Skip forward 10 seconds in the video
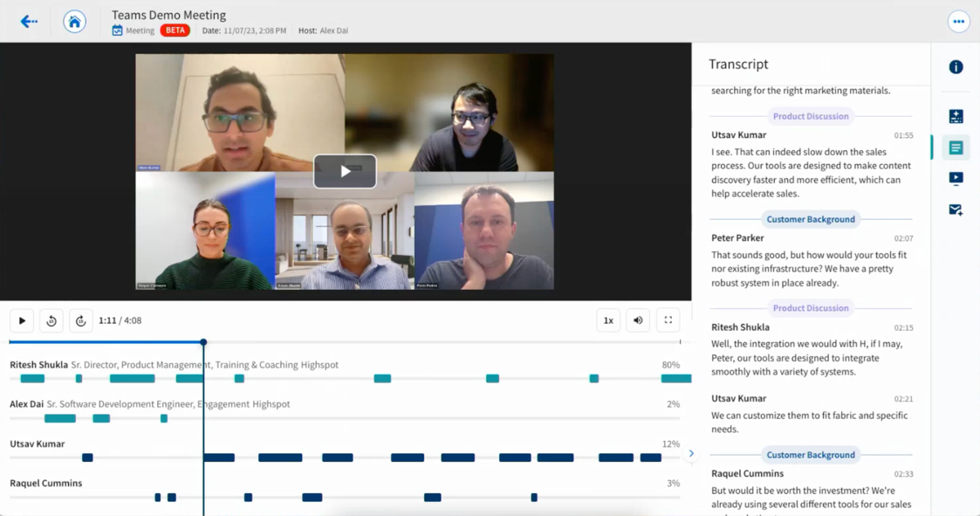The width and height of the screenshot is (980, 516). coord(81,320)
